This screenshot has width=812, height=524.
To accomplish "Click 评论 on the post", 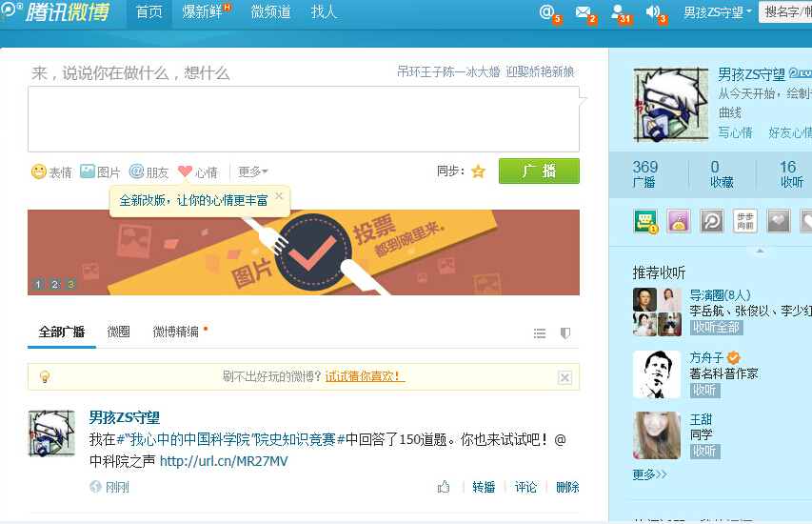I will (x=525, y=487).
